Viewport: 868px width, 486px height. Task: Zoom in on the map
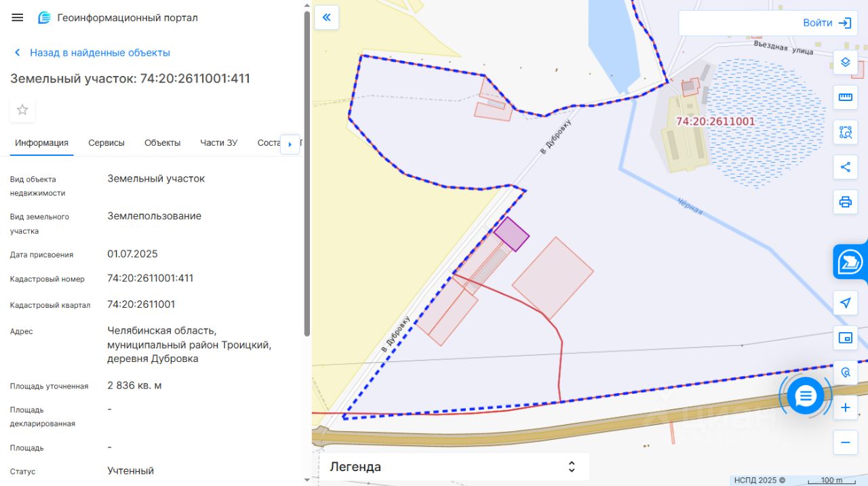coord(845,407)
